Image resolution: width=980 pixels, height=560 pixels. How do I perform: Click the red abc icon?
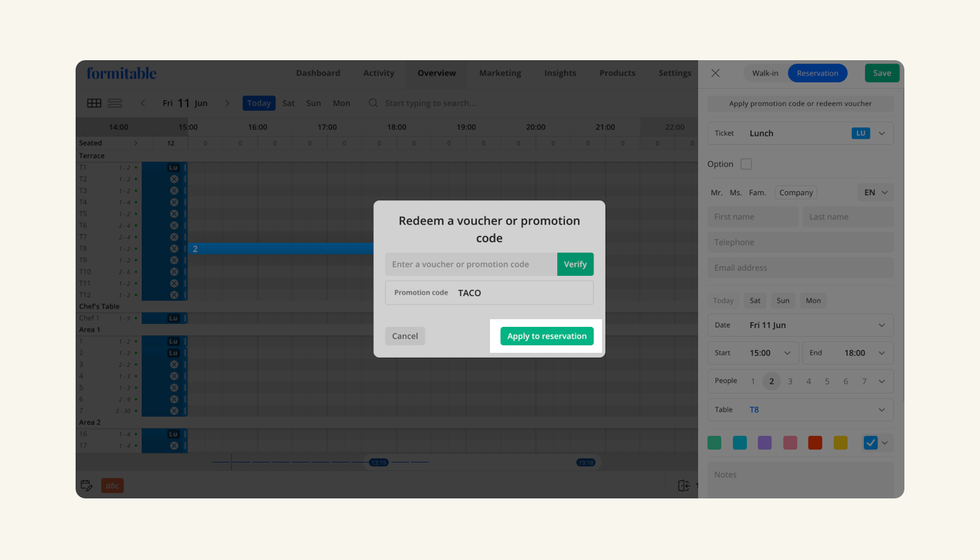112,485
